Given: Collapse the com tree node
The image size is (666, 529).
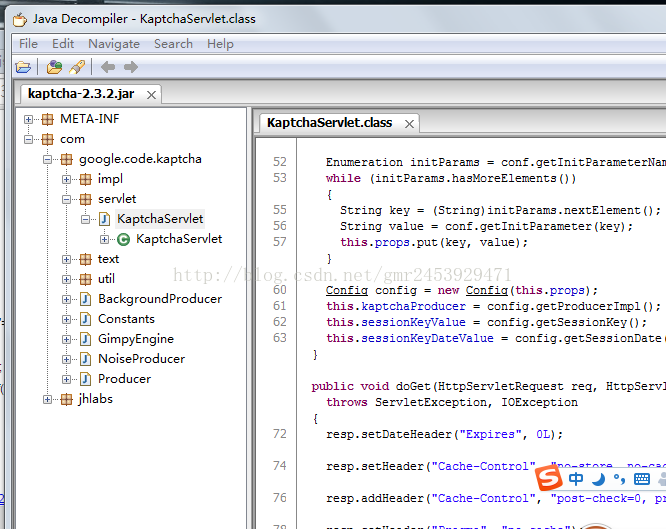Looking at the screenshot, I should click(x=28, y=139).
